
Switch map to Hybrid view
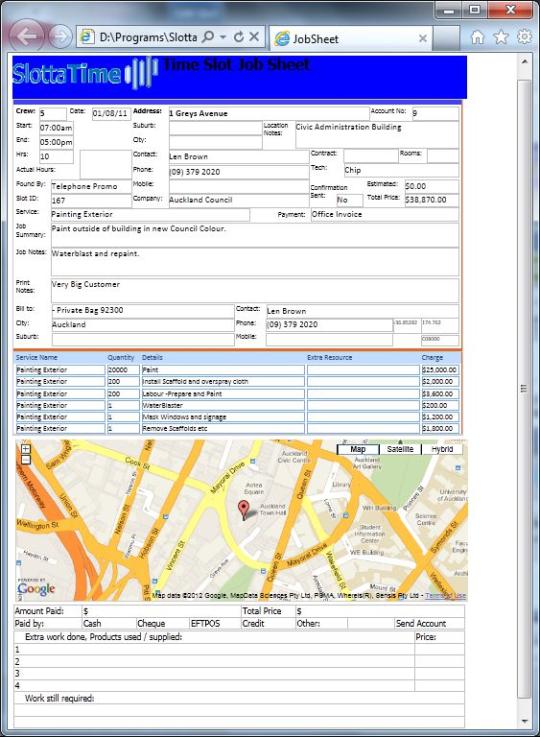point(442,449)
